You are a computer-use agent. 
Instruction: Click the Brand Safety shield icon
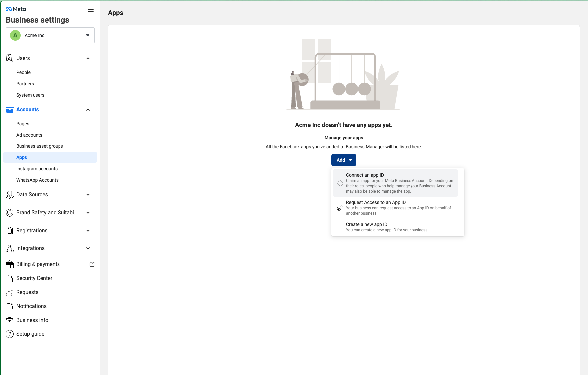[x=10, y=213]
